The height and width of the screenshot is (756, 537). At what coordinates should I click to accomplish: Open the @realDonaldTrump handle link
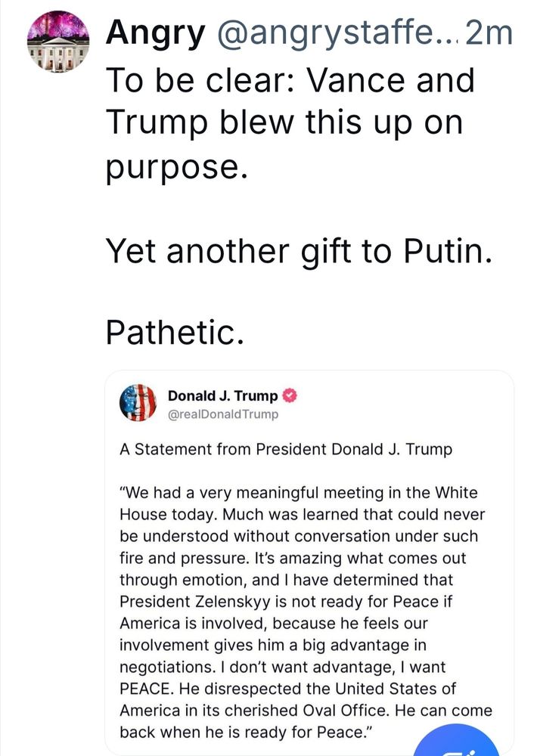tap(222, 414)
